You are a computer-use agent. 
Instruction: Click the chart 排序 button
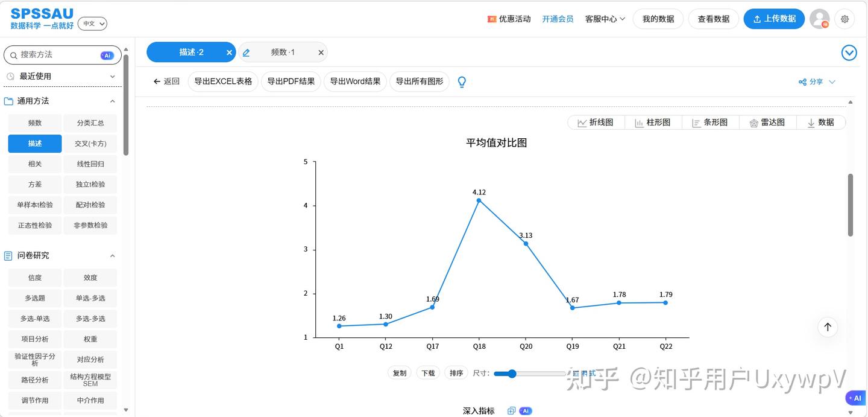point(456,374)
